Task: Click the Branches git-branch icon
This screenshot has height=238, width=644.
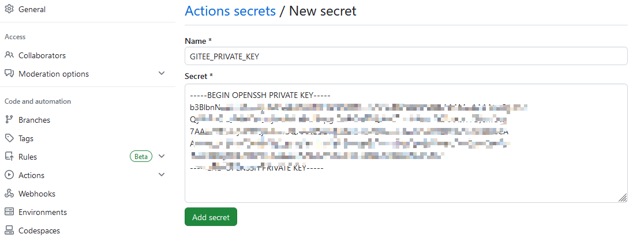Action: (x=9, y=120)
